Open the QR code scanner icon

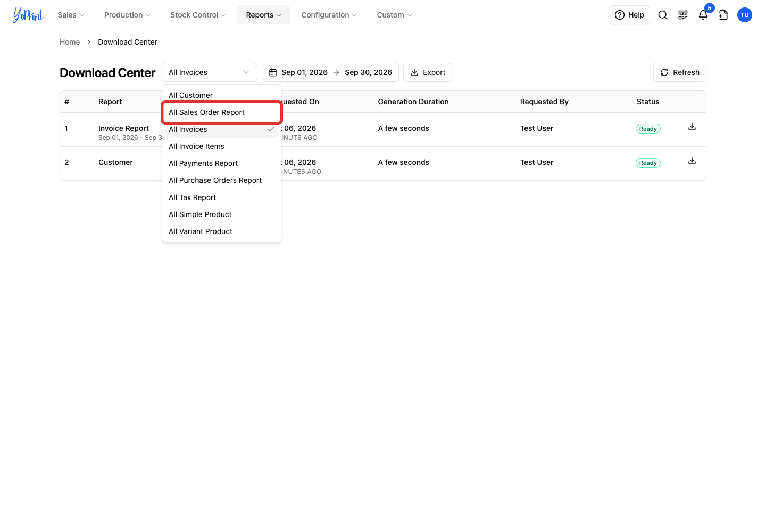[x=683, y=15]
